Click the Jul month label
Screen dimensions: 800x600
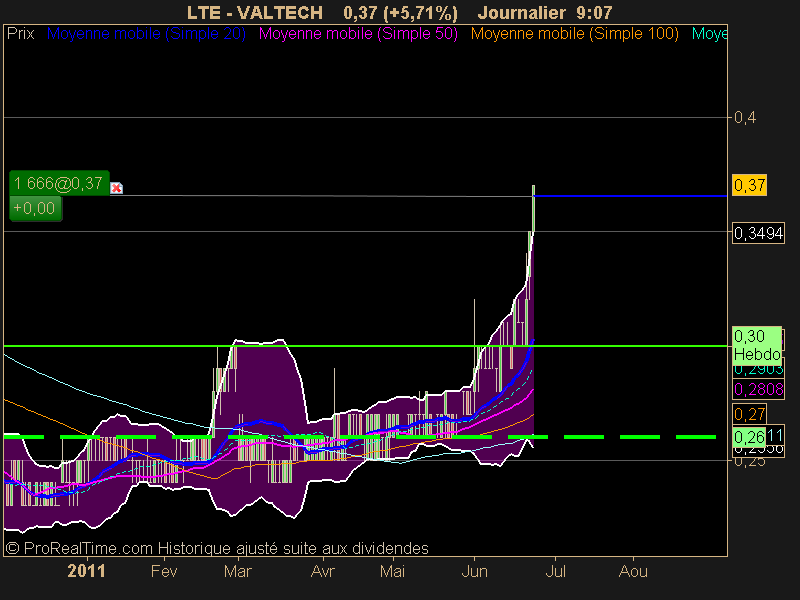[x=556, y=571]
